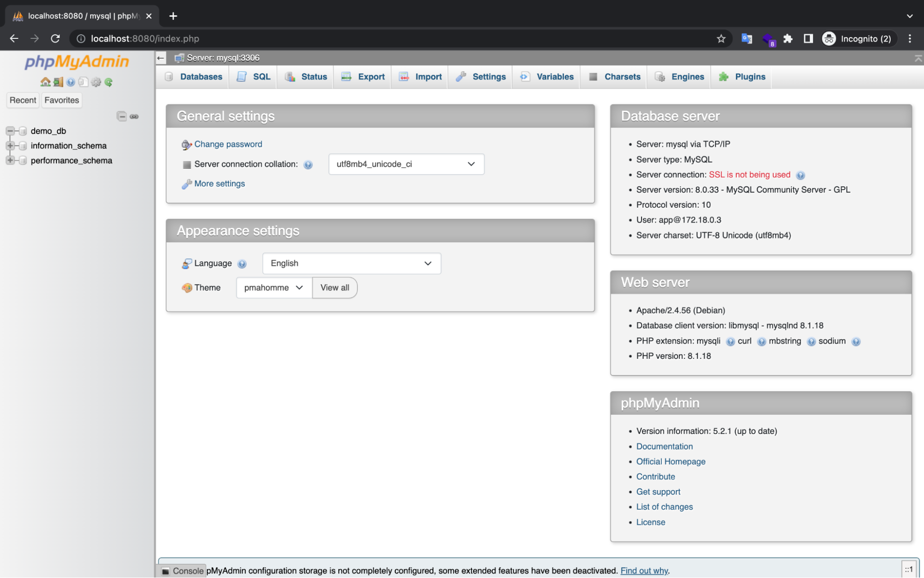Viewport: 924px width, 578px height.
Task: Expand the information_schema database tree
Action: (10, 146)
